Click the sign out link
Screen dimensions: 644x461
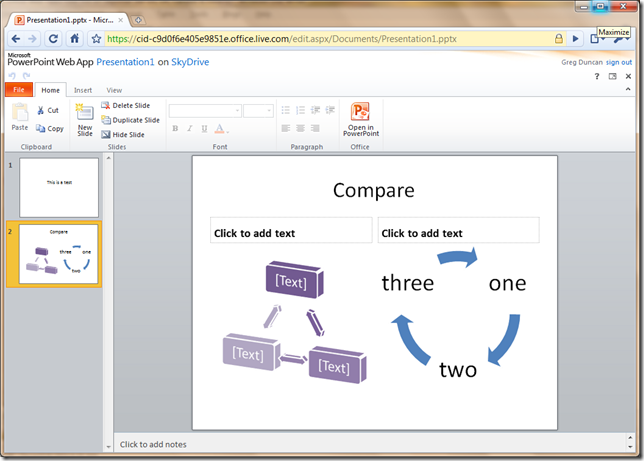619,62
